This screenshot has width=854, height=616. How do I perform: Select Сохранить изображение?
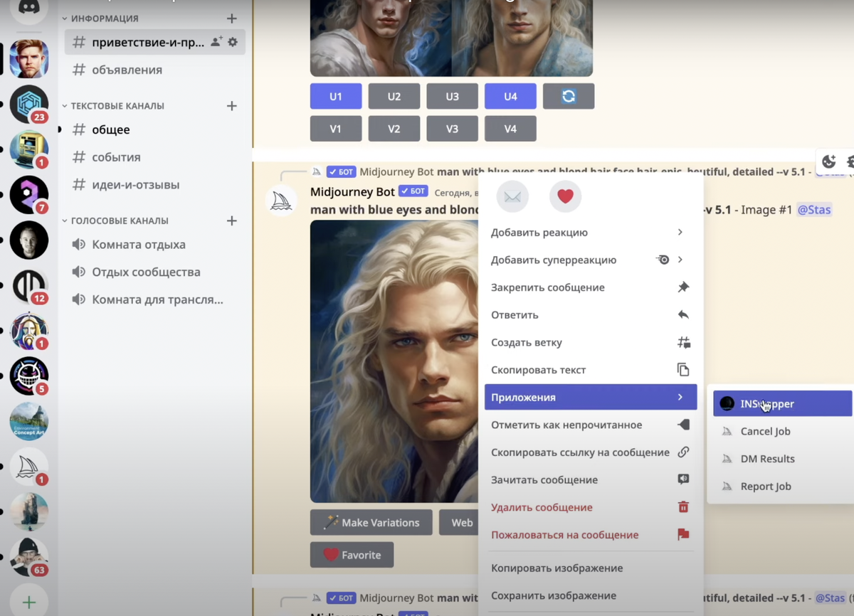pos(591,595)
